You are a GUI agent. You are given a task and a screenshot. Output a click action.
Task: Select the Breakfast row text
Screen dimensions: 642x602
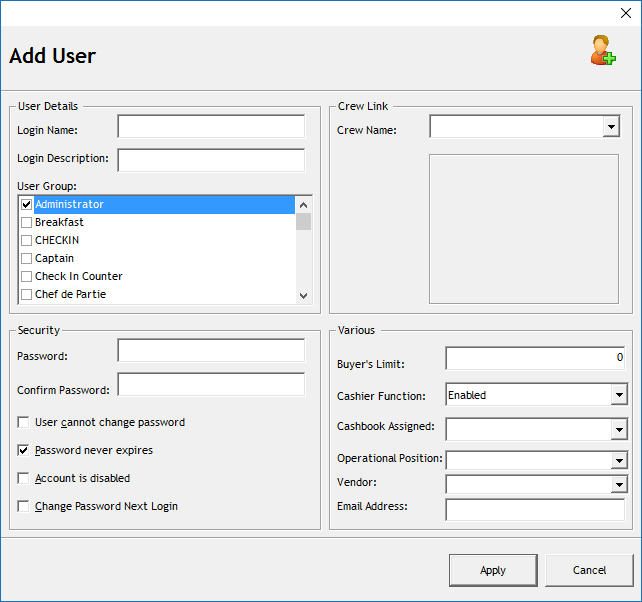(x=59, y=222)
